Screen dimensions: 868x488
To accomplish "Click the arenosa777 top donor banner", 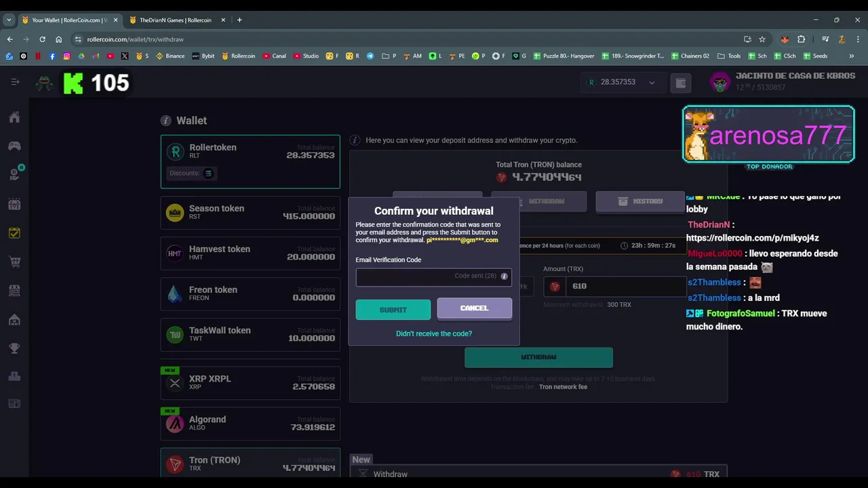I will pyautogui.click(x=768, y=134).
